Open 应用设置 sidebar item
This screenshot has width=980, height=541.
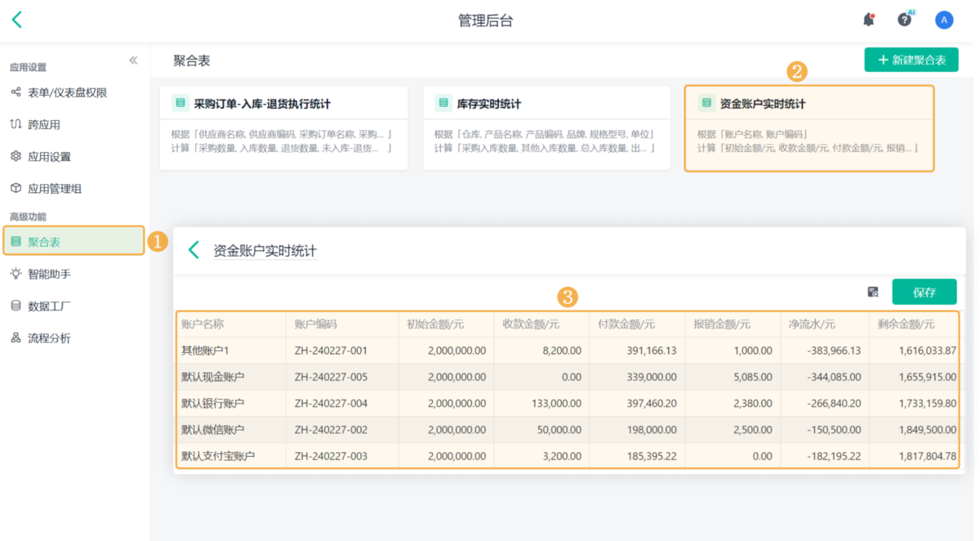(x=49, y=156)
